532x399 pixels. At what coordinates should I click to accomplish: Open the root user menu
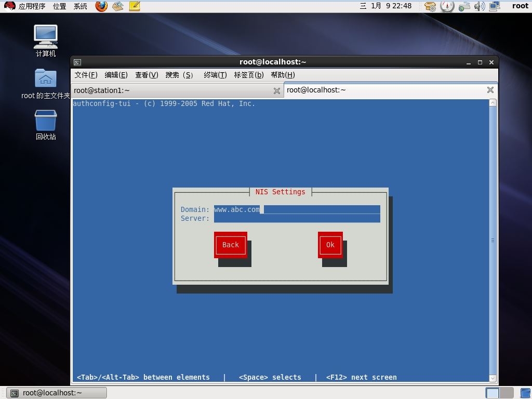click(x=520, y=6)
